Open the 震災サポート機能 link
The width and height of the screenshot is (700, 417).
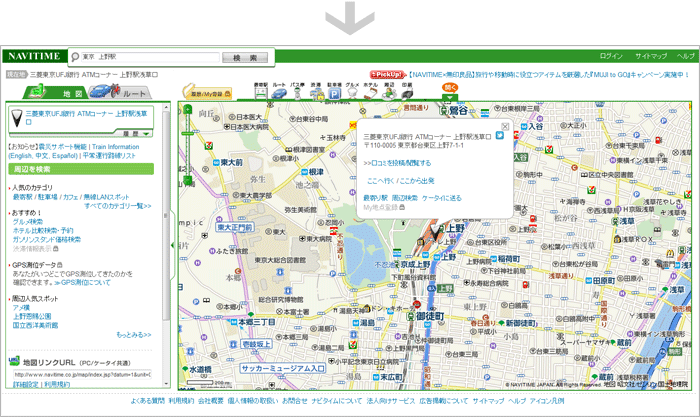pos(62,146)
